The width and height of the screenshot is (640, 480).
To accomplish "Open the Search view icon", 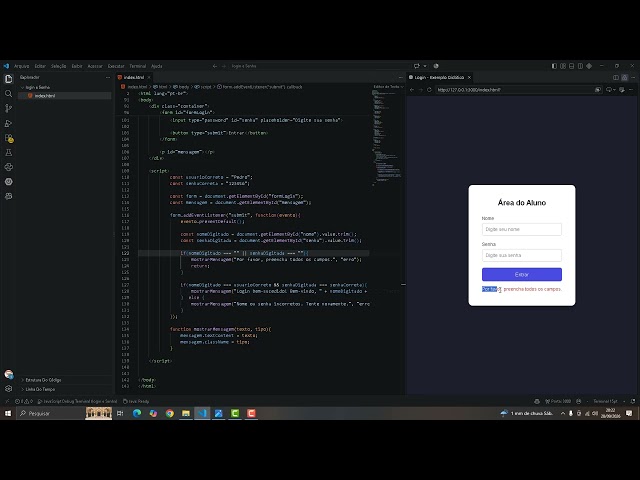I will [8, 94].
